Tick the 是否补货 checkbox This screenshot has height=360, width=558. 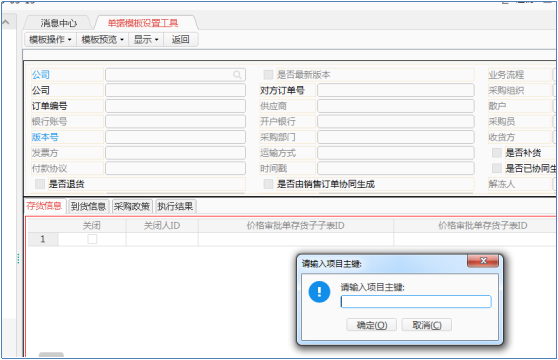coord(497,153)
